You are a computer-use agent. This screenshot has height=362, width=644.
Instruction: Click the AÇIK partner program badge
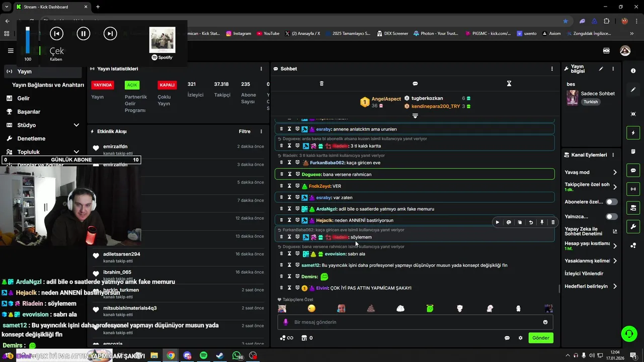(132, 85)
